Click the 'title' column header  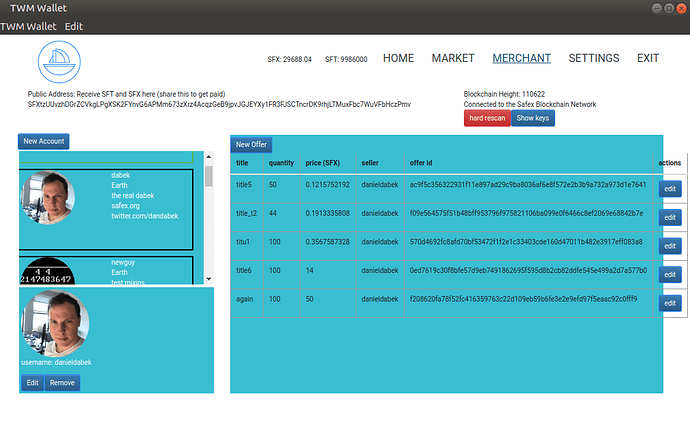pos(242,163)
